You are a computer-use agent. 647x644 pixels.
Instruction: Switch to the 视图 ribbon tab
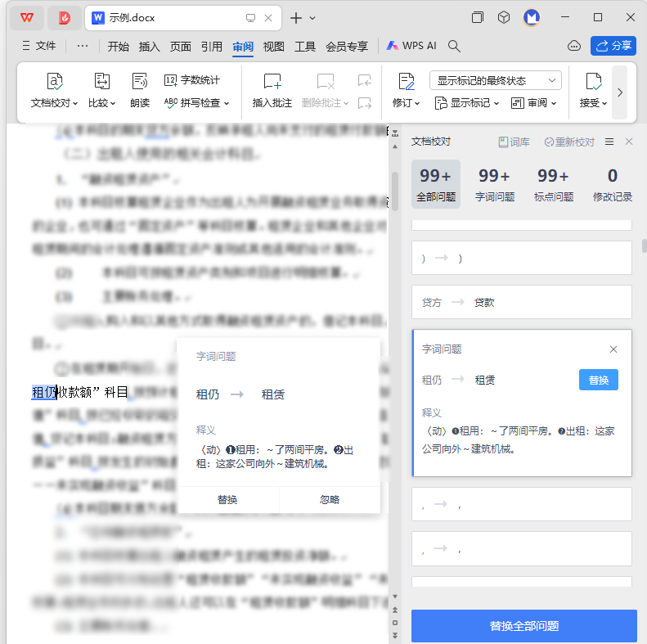click(273, 47)
